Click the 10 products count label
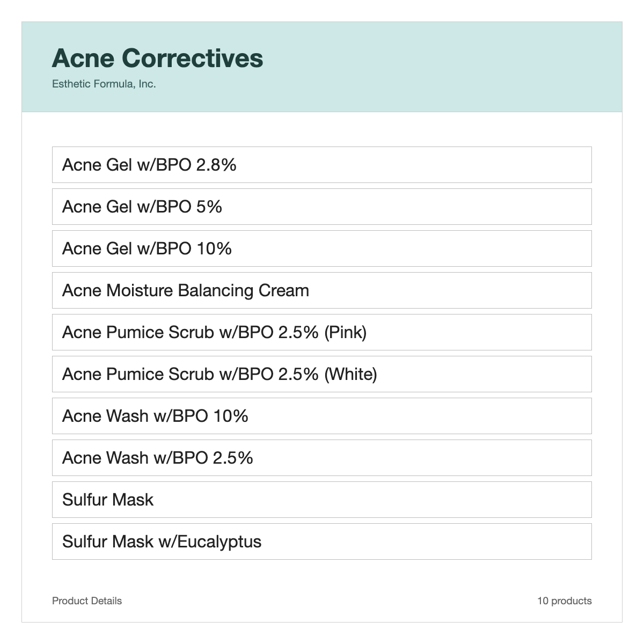Image resolution: width=644 pixels, height=644 pixels. (565, 601)
